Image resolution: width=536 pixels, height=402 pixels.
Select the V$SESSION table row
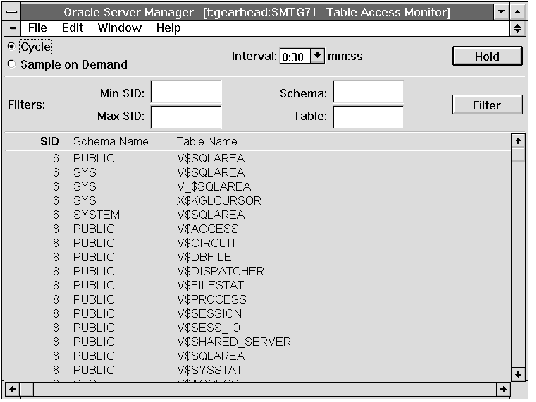258,313
